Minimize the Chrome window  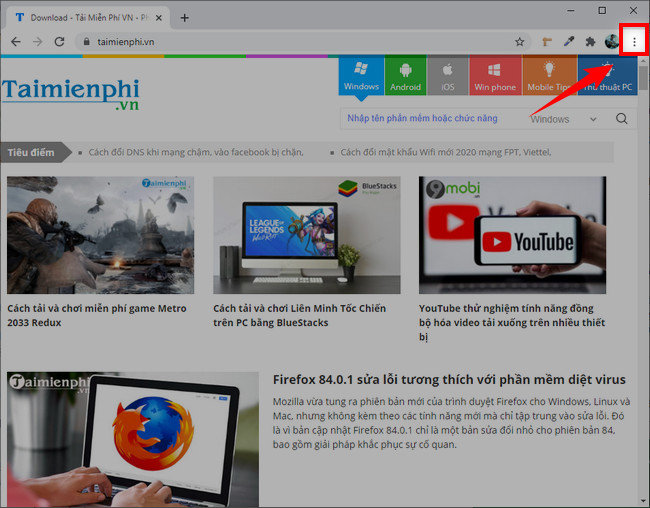(571, 10)
